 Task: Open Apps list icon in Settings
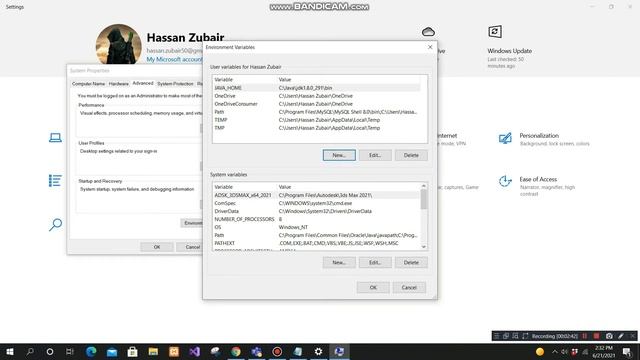pos(55,180)
